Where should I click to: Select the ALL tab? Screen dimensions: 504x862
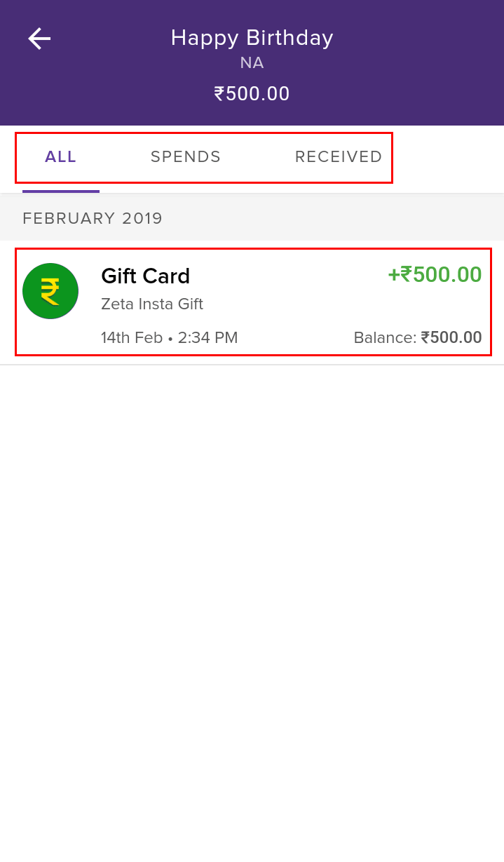(x=60, y=157)
